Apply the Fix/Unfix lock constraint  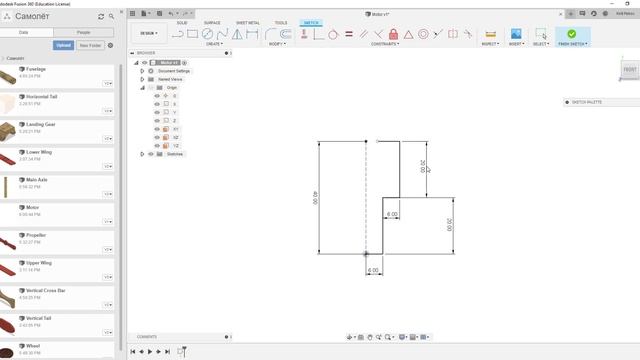tap(393, 34)
